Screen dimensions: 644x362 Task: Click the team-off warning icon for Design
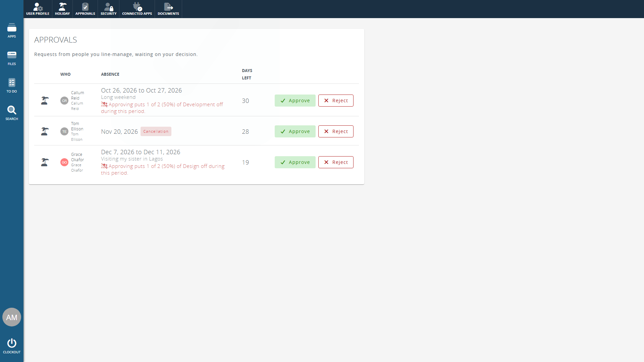point(104,166)
